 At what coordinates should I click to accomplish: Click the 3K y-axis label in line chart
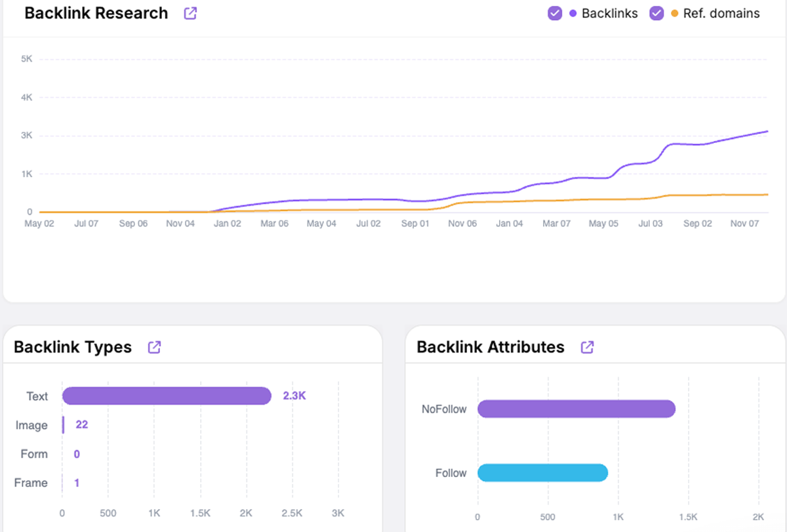pos(27,136)
